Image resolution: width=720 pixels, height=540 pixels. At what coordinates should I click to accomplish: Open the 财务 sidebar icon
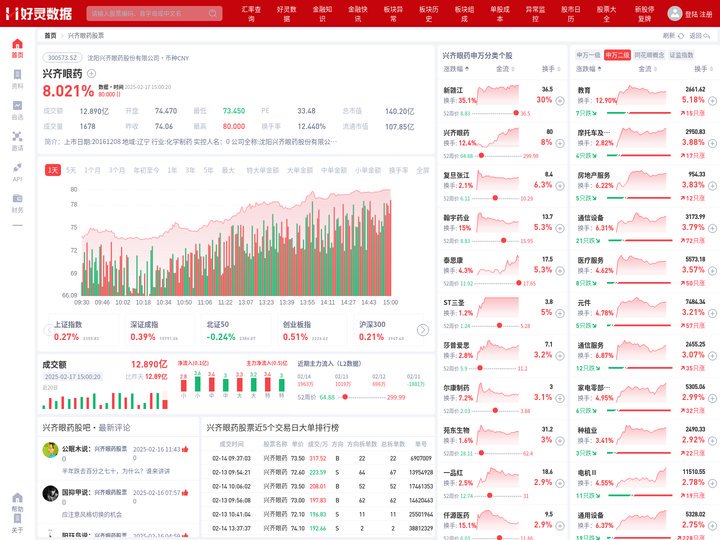click(17, 198)
